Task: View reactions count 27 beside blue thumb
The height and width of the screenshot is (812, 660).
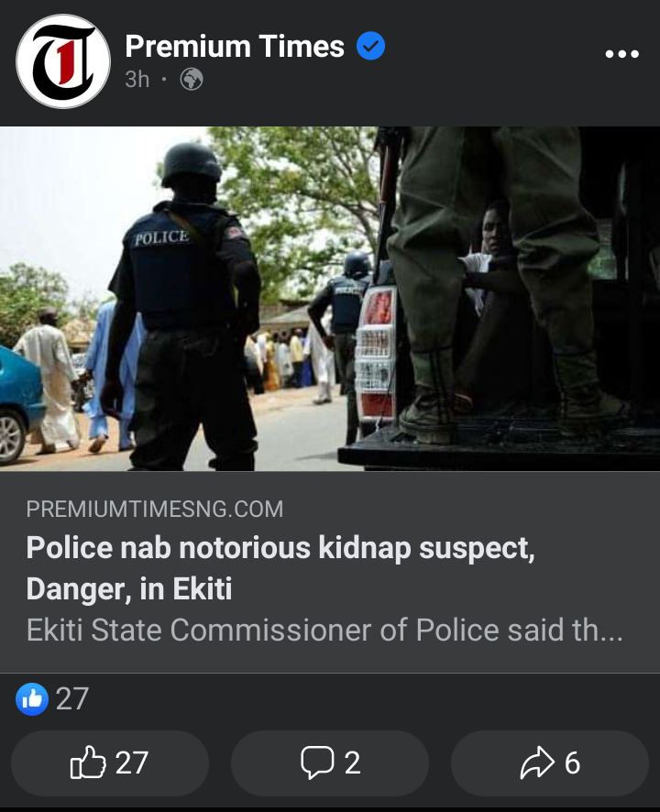Action: pos(72,699)
